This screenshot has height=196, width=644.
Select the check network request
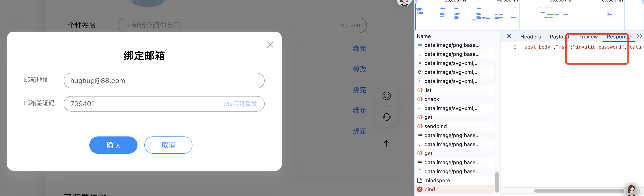click(432, 99)
